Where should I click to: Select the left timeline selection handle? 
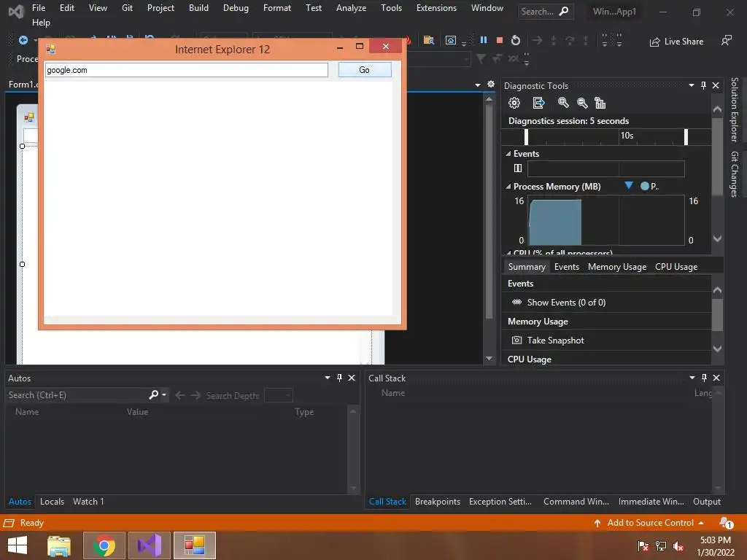[526, 136]
